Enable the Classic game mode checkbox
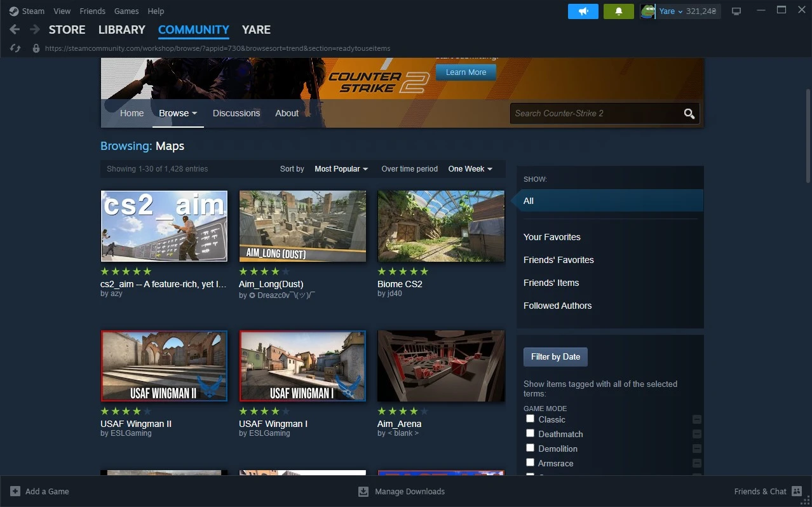812x507 pixels. 530,419
